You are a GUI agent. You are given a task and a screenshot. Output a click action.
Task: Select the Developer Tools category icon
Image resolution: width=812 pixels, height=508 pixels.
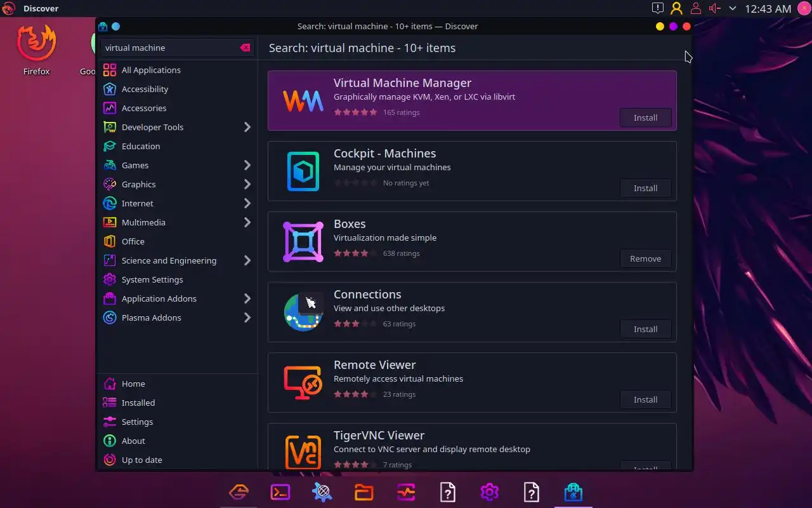pyautogui.click(x=110, y=127)
